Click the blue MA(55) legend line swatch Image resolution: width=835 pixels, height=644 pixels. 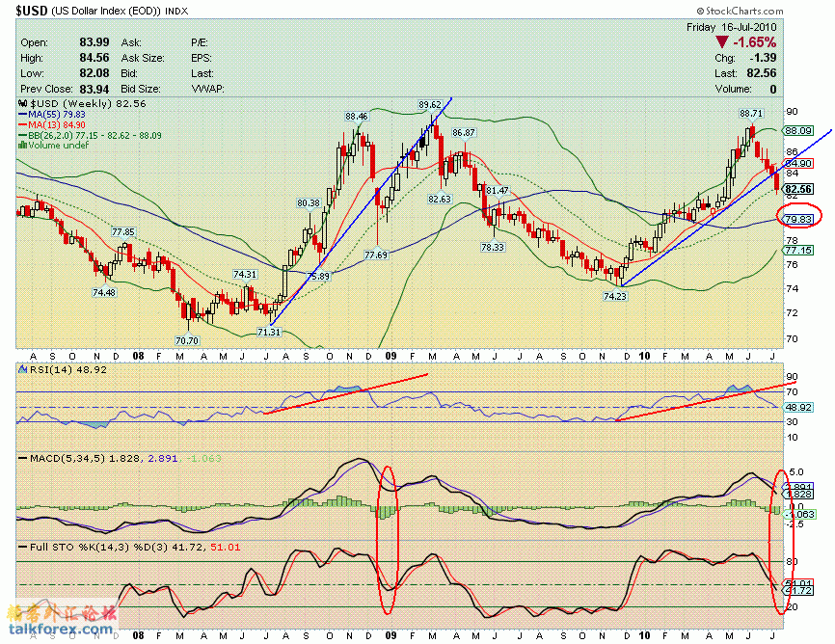pyautogui.click(x=23, y=114)
